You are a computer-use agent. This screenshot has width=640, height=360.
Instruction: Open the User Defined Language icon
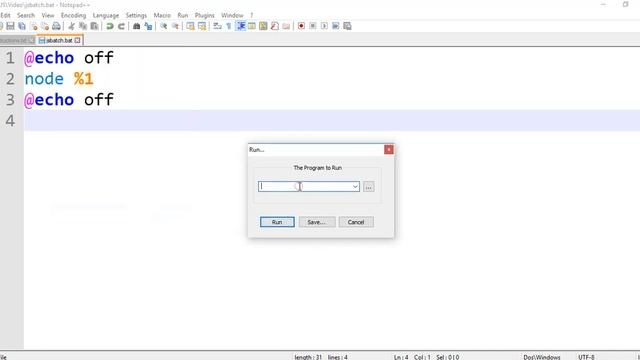[252, 26]
